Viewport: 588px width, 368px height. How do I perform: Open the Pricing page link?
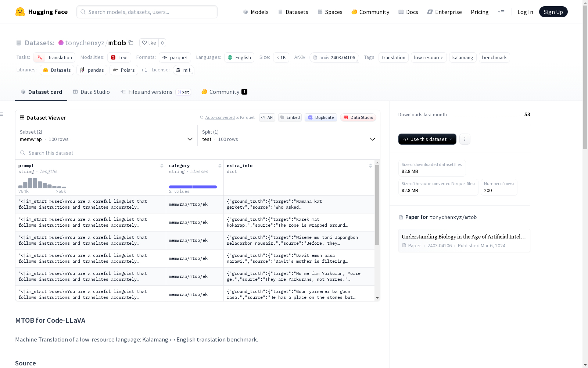pyautogui.click(x=480, y=12)
